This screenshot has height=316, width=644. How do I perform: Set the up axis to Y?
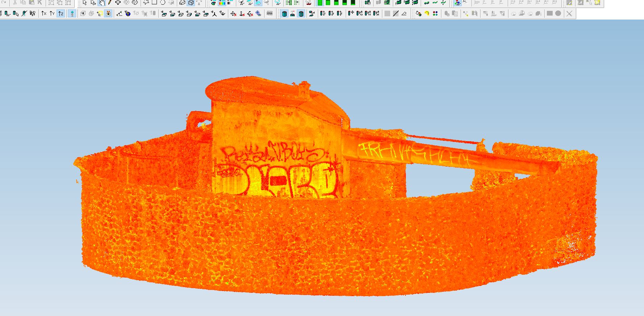click(x=52, y=13)
